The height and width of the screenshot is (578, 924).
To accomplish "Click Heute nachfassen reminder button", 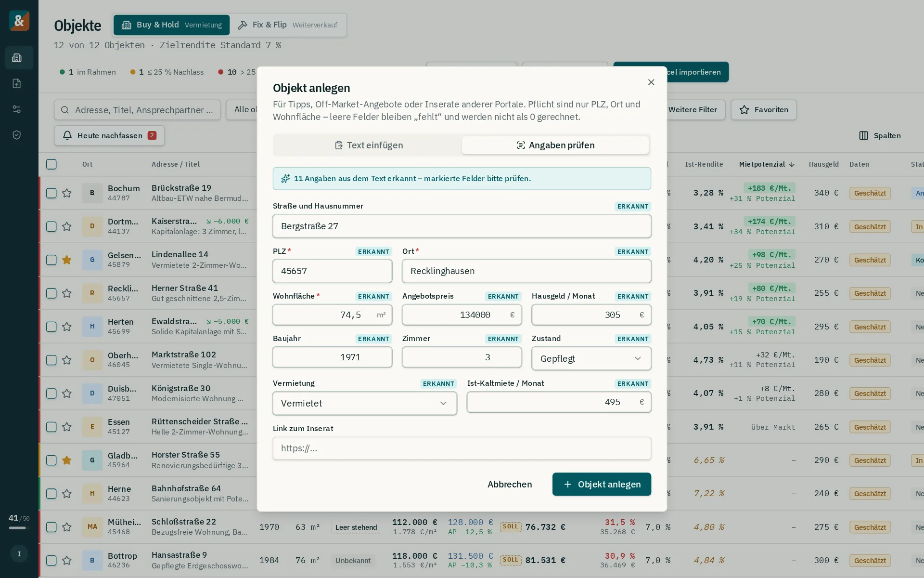I will 109,136.
